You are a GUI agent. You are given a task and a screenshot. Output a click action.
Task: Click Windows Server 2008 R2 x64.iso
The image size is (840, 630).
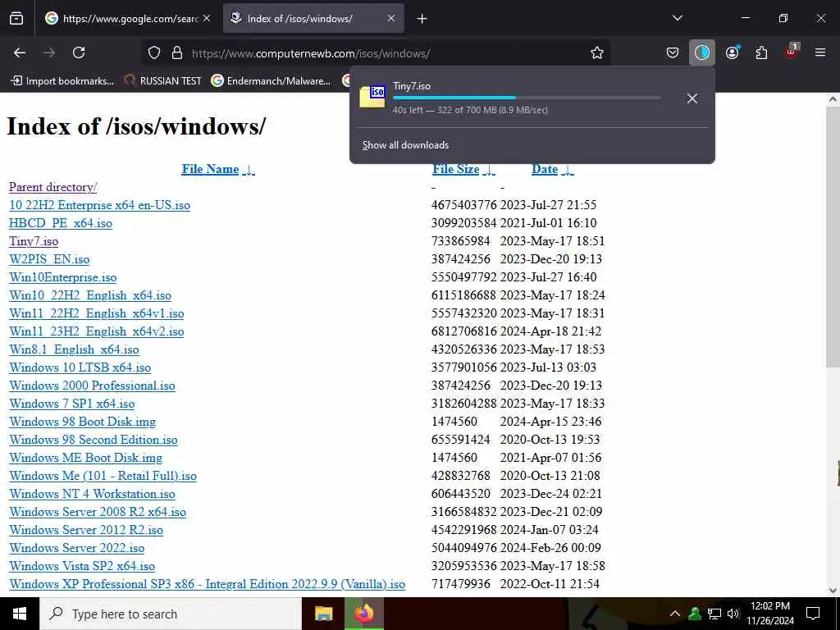click(98, 512)
